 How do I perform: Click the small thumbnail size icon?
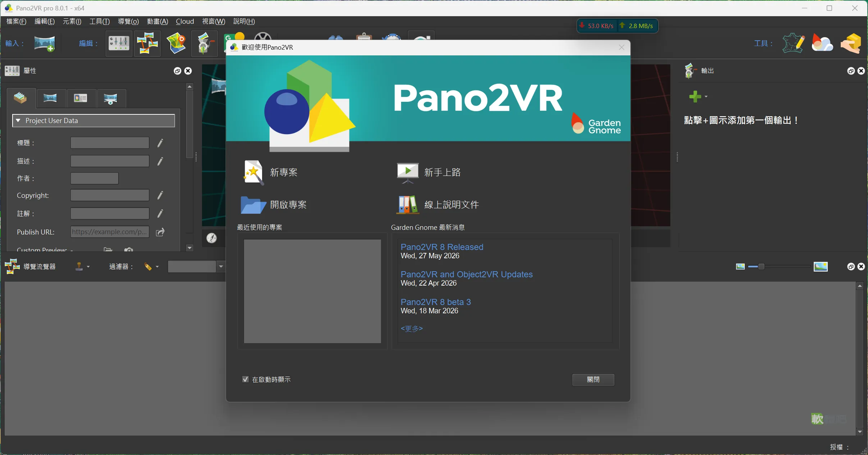coord(740,267)
